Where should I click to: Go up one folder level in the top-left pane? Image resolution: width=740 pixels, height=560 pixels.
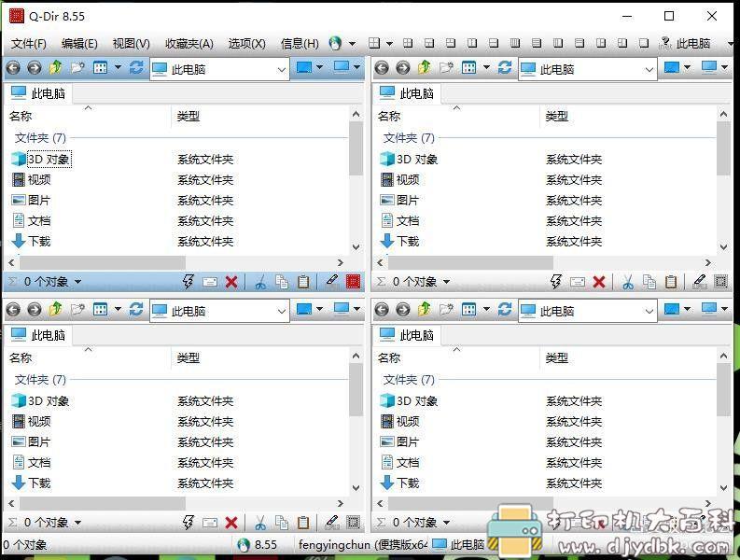pyautogui.click(x=56, y=68)
